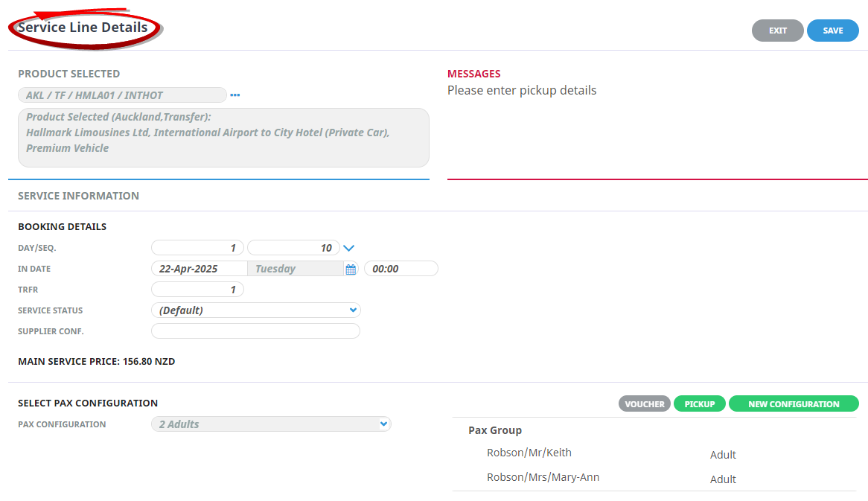The width and height of the screenshot is (868, 501).
Task: Select the TRFR quantity field
Action: coord(197,290)
